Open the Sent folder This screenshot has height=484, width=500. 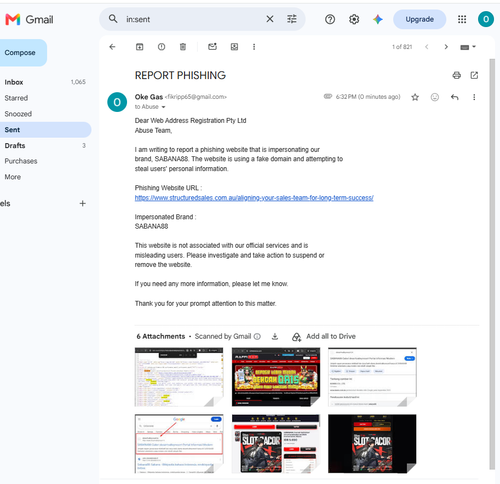coord(45,130)
